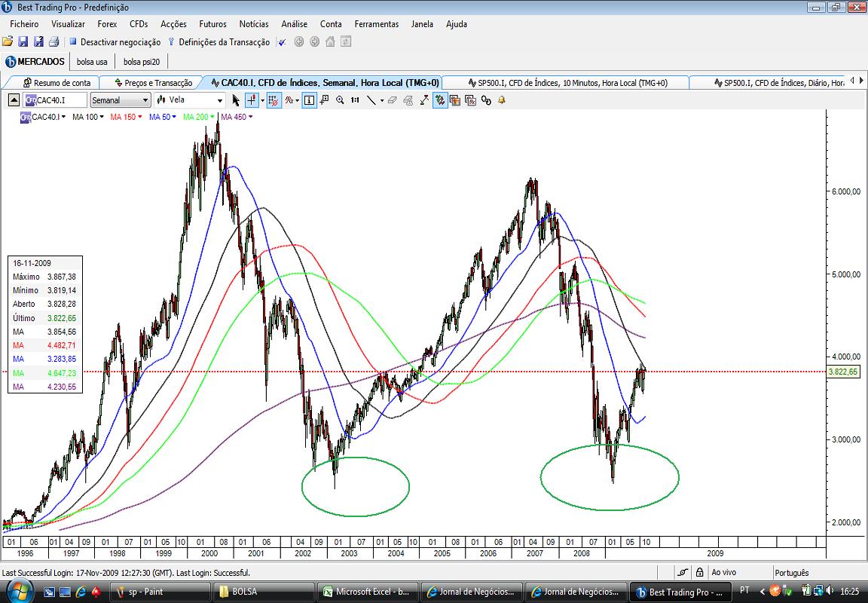Click the indicators wave icon
This screenshot has width=868, height=603.
tap(289, 100)
